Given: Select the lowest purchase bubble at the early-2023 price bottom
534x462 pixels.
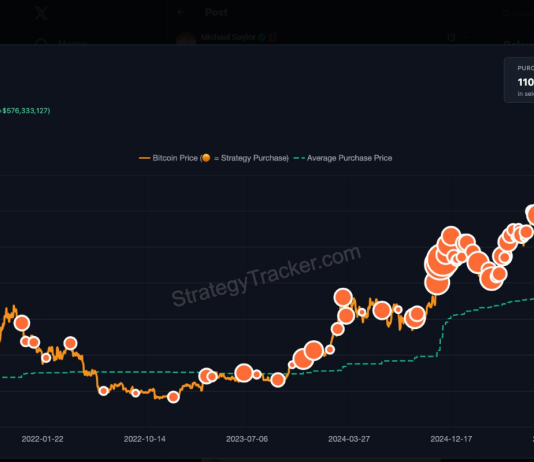Looking at the screenshot, I should coord(173,397).
